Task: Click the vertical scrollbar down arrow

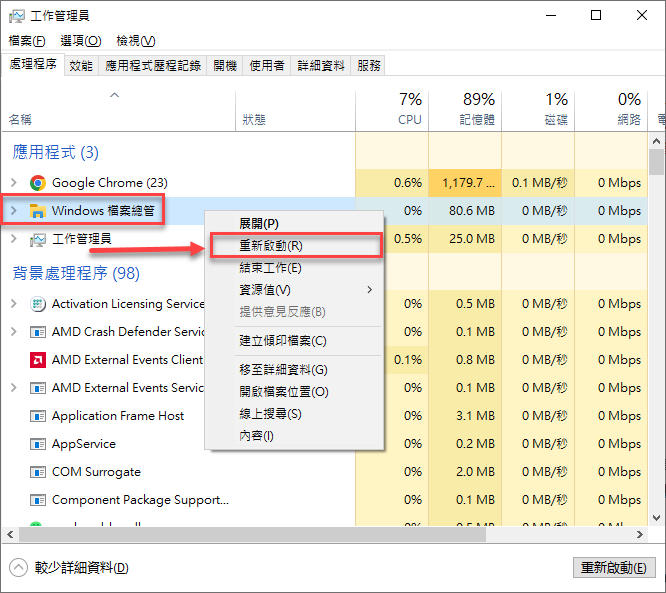Action: tap(656, 518)
